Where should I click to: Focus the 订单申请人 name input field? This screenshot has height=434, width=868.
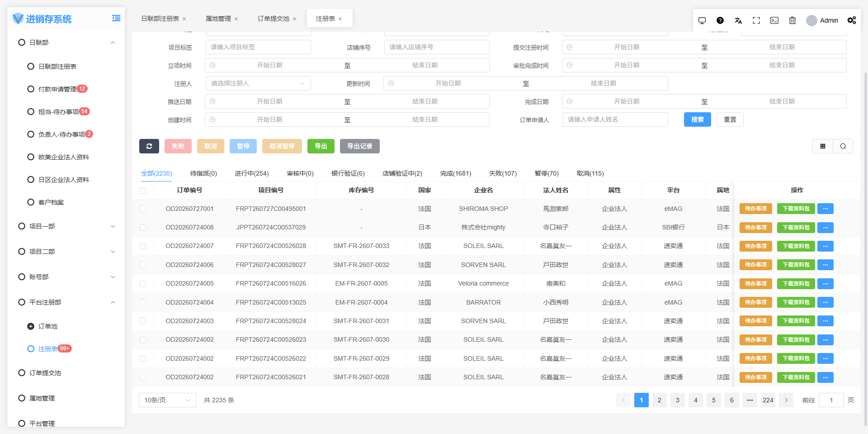click(615, 119)
